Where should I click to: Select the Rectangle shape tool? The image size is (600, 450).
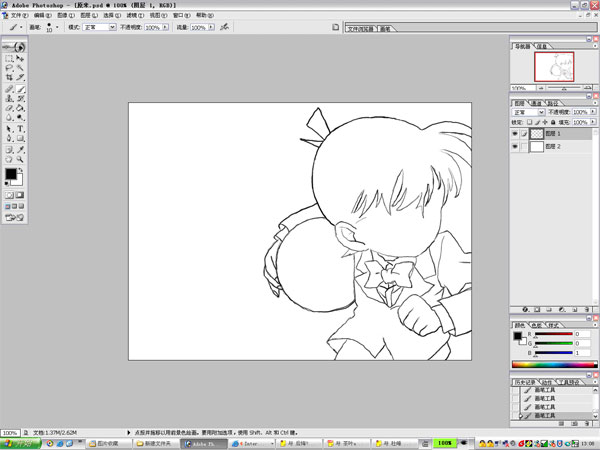pyautogui.click(x=20, y=138)
